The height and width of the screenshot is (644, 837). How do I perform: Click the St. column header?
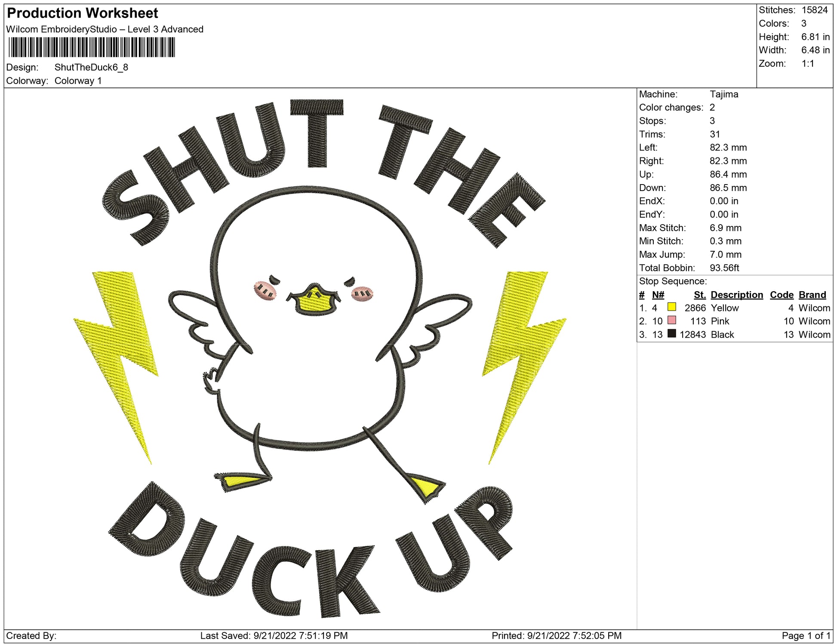[699, 295]
